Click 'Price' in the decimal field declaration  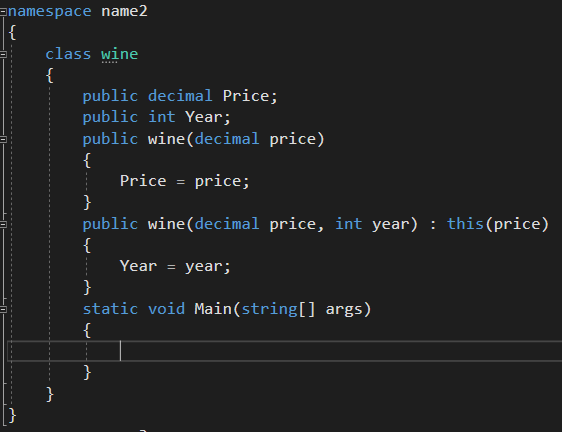246,96
